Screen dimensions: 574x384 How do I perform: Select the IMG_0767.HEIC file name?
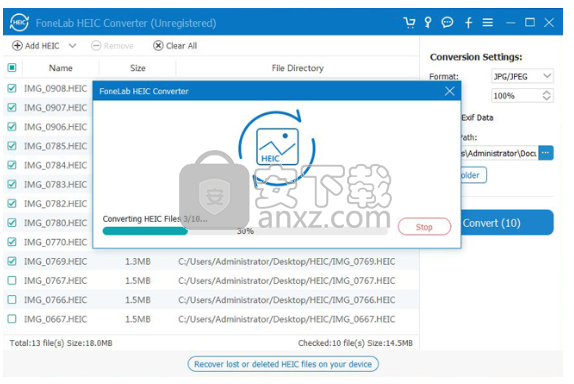pos(56,280)
